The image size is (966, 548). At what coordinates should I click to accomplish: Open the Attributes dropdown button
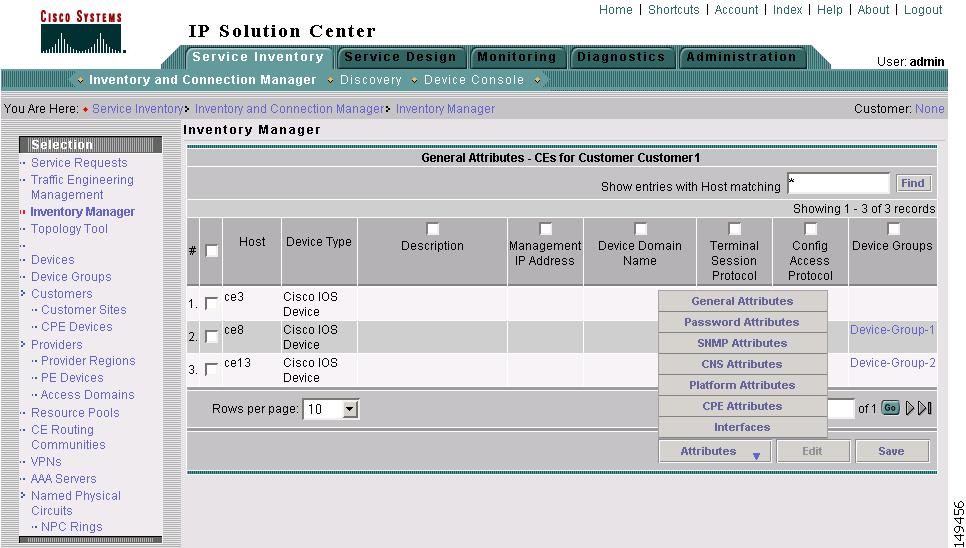[716, 451]
